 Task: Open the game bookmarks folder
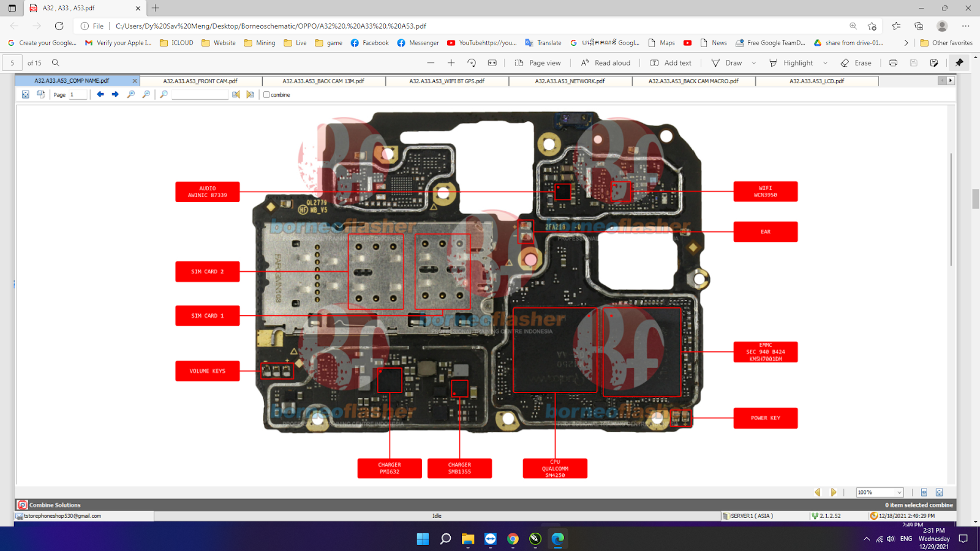[329, 43]
